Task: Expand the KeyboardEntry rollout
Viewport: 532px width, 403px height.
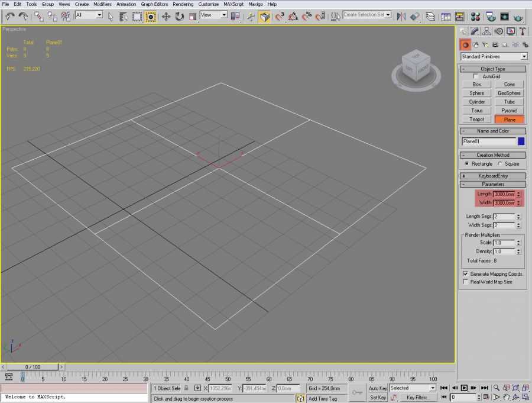Action: pos(492,176)
